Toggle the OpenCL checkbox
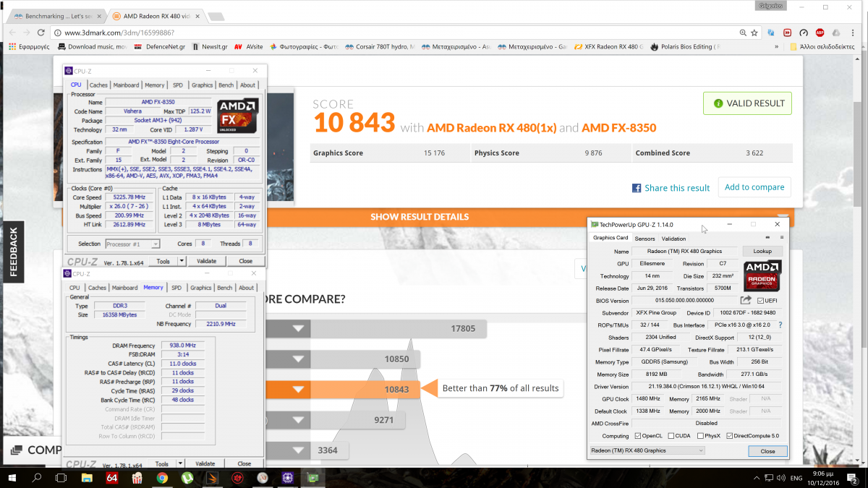The image size is (868, 488). [637, 436]
